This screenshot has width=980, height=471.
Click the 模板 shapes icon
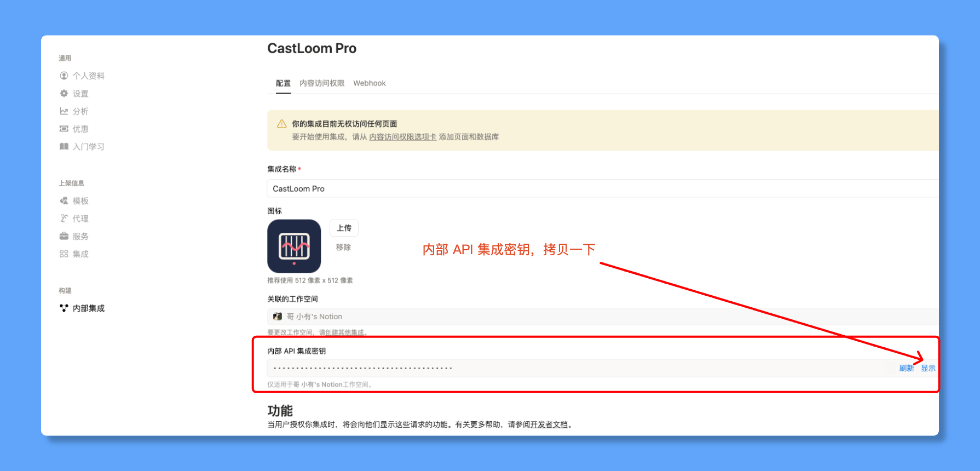pos(64,201)
